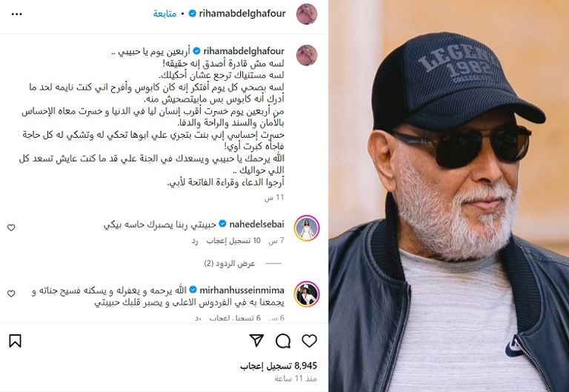Visit nahedelsebai username link
569x392 pixels.
pos(256,225)
